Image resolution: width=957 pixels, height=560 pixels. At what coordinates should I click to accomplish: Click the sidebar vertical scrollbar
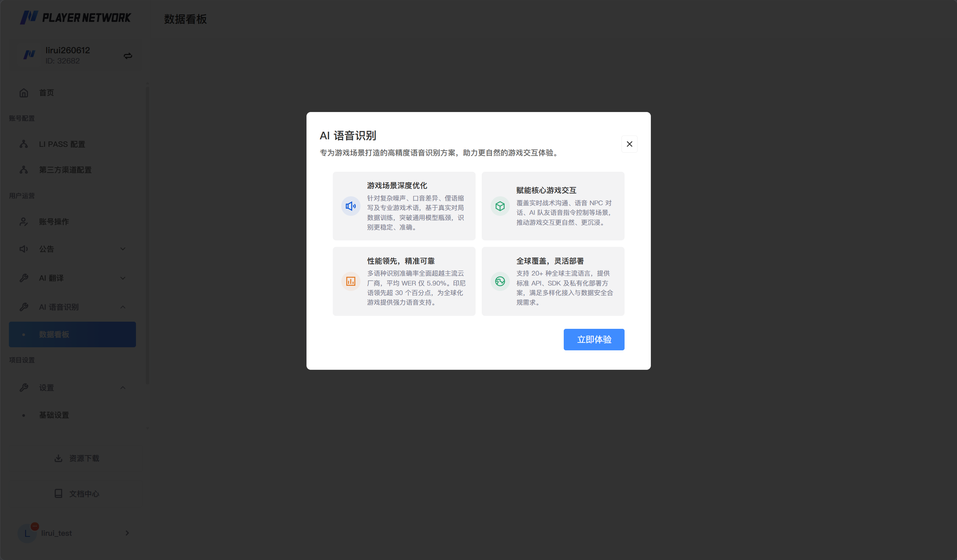coord(147,235)
